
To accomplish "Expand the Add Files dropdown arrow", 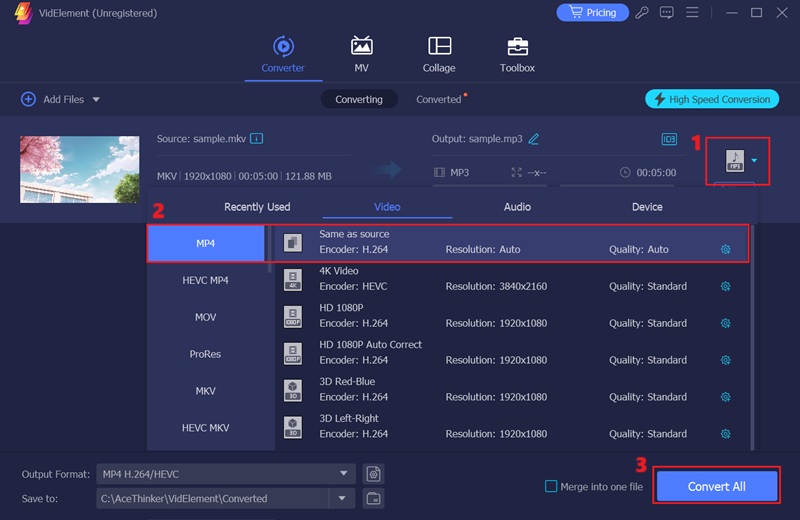I will (97, 100).
